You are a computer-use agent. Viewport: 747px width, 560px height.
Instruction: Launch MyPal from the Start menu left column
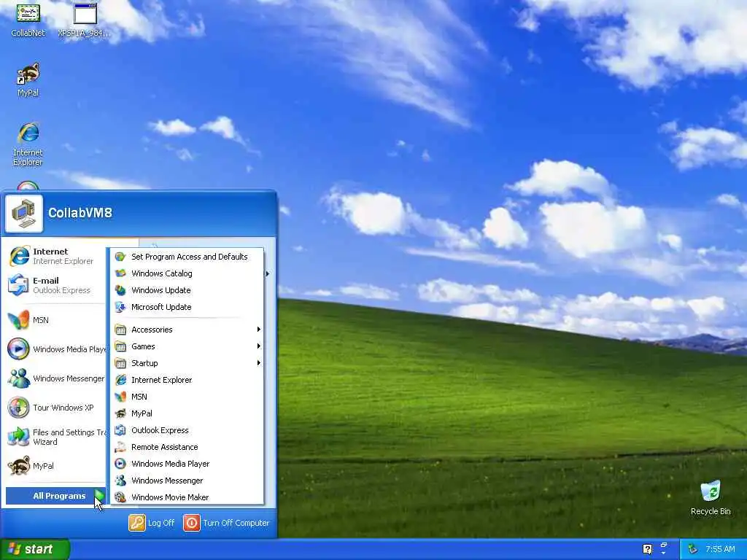point(56,466)
